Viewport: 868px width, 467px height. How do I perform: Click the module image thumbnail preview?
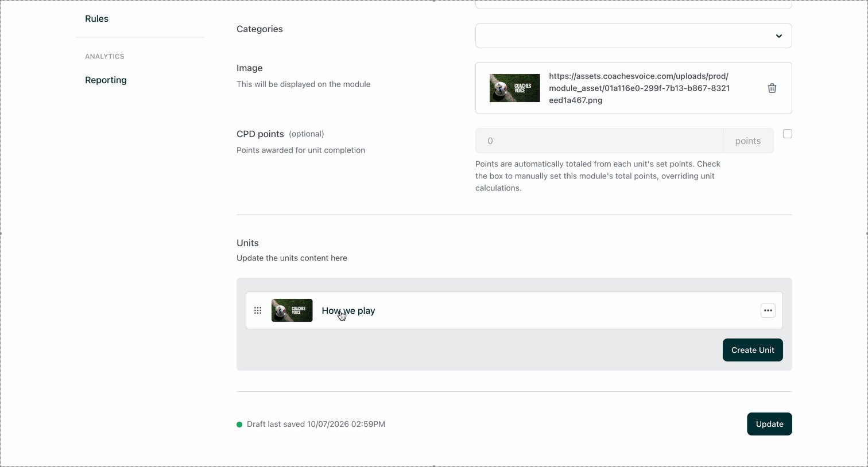click(x=514, y=88)
